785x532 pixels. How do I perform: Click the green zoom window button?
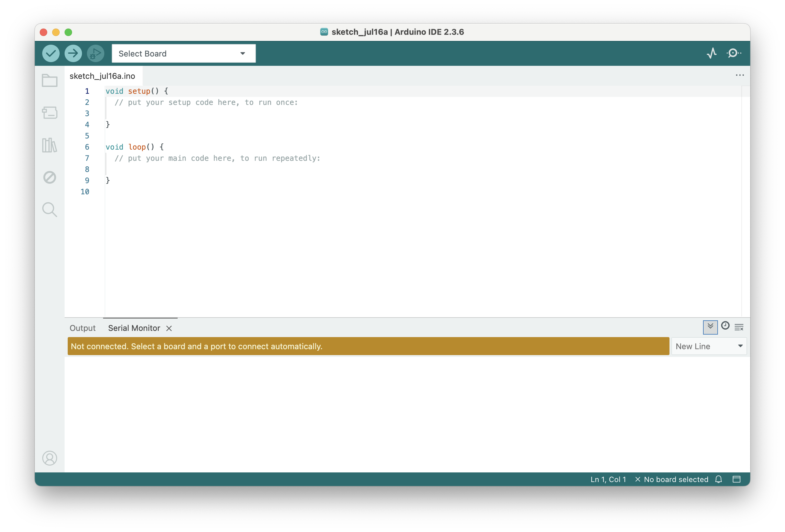pyautogui.click(x=69, y=32)
